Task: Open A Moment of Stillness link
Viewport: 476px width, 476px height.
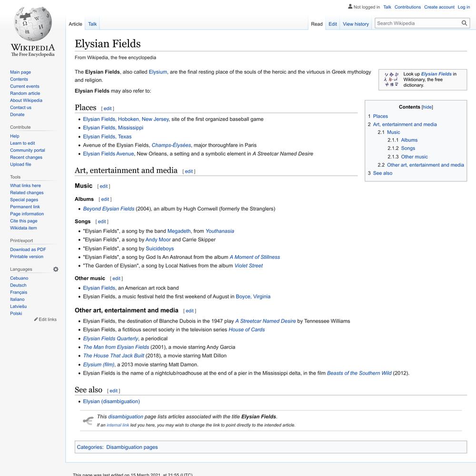Action: coord(255,257)
